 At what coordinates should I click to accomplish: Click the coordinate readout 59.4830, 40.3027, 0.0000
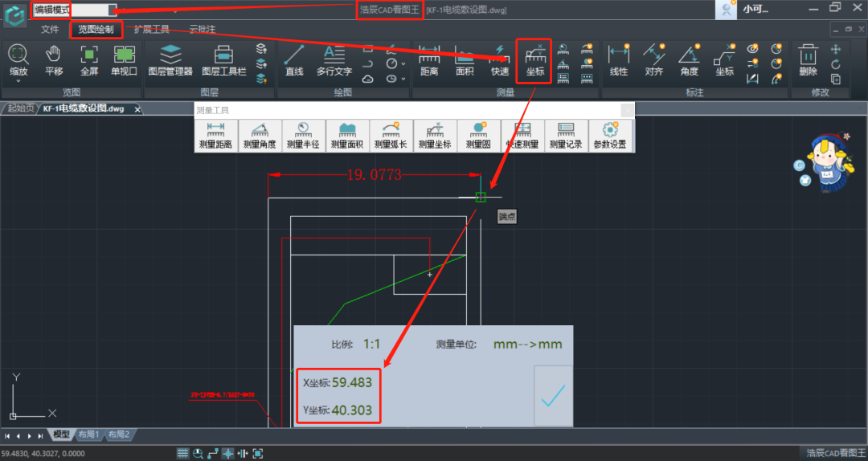43,454
